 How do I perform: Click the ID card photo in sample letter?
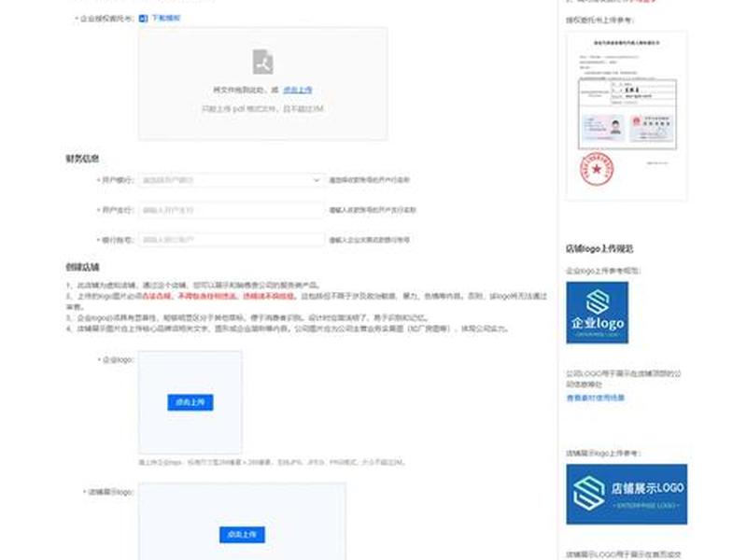[x=602, y=128]
